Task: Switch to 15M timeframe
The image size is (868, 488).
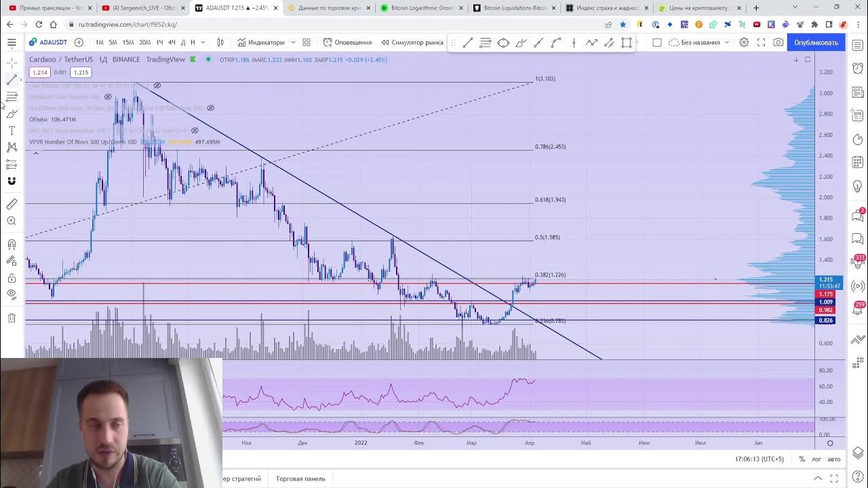Action: [127, 42]
